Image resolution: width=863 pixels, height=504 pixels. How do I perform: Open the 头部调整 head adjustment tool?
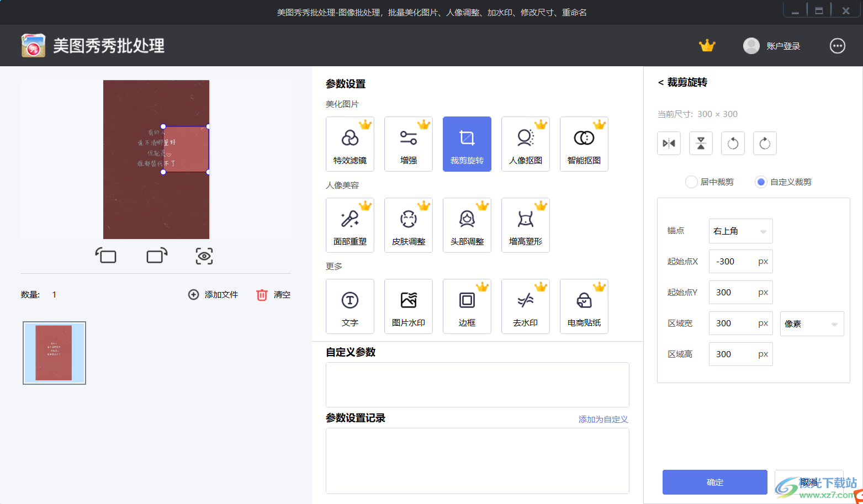467,225
